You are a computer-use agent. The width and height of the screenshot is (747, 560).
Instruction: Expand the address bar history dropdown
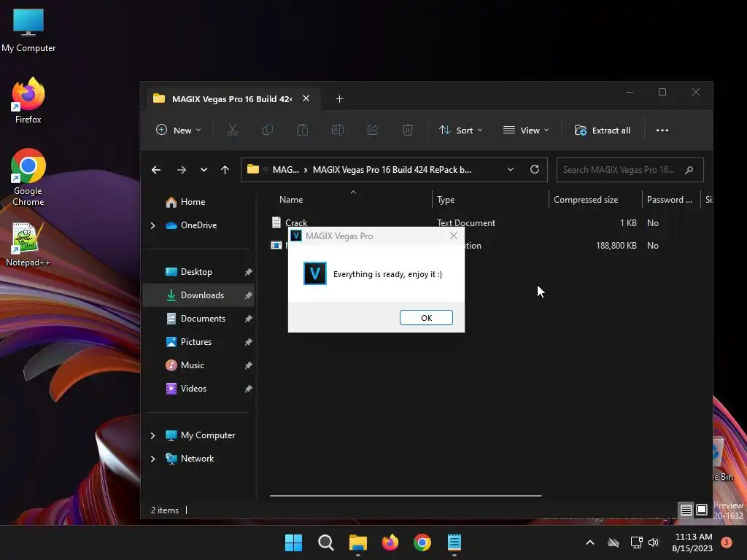point(510,169)
